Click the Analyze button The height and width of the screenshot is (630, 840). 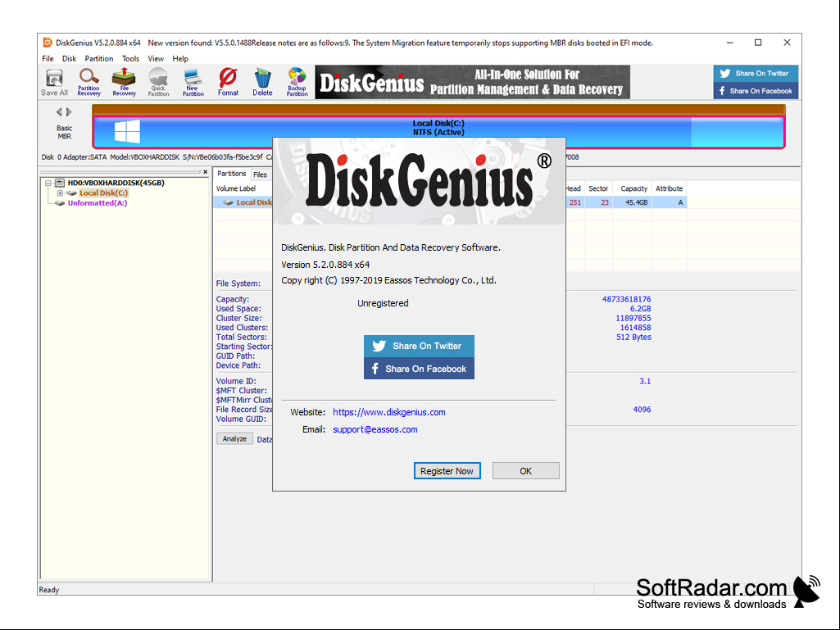click(x=234, y=439)
